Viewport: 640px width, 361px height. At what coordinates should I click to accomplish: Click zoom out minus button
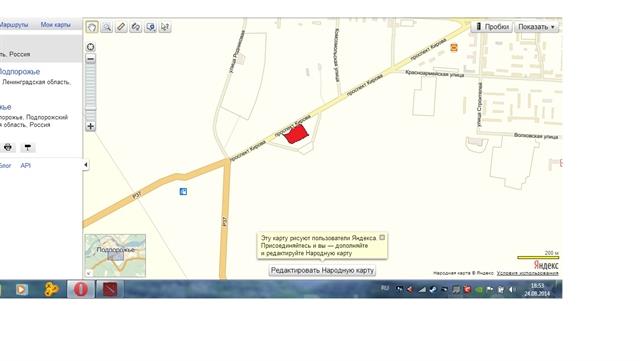(91, 59)
